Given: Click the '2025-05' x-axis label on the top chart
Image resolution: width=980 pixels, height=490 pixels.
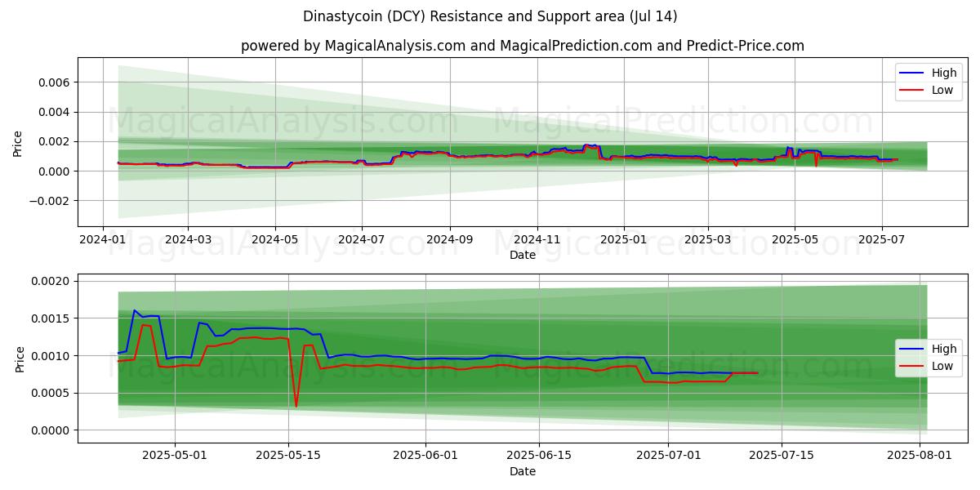Looking at the screenshot, I should [795, 240].
